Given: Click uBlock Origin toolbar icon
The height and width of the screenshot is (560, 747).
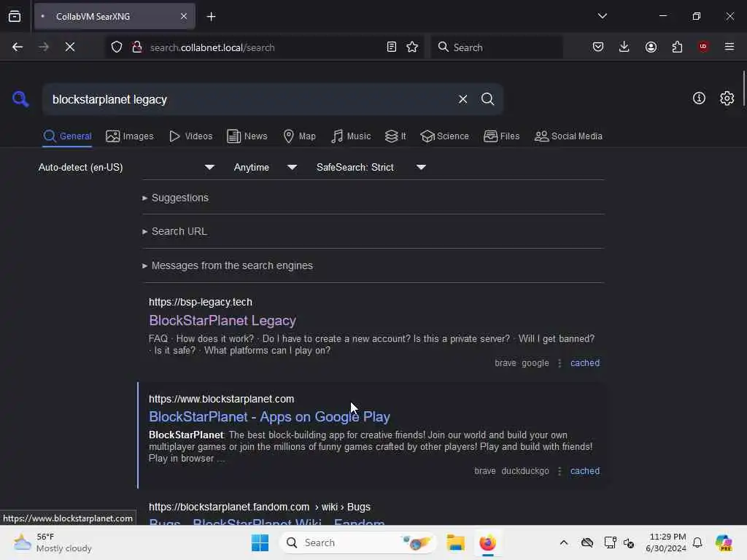Looking at the screenshot, I should coord(703,47).
